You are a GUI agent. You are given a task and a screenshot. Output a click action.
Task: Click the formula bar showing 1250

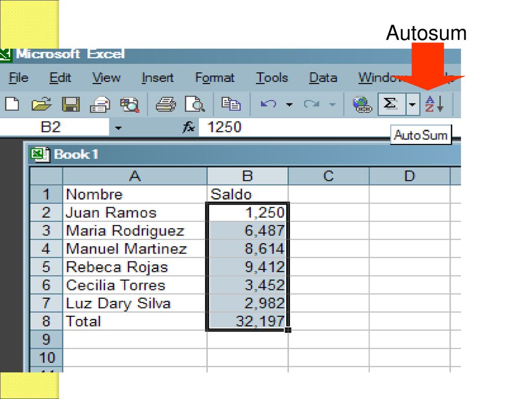[x=294, y=127]
